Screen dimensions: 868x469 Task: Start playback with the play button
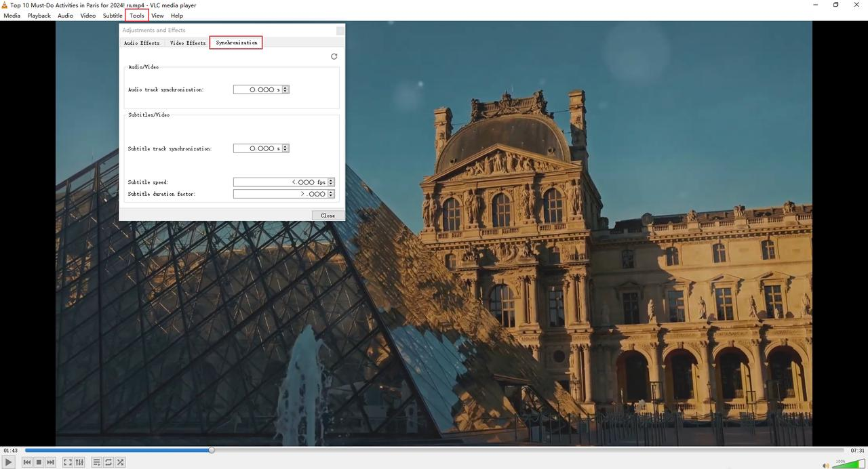coord(8,462)
